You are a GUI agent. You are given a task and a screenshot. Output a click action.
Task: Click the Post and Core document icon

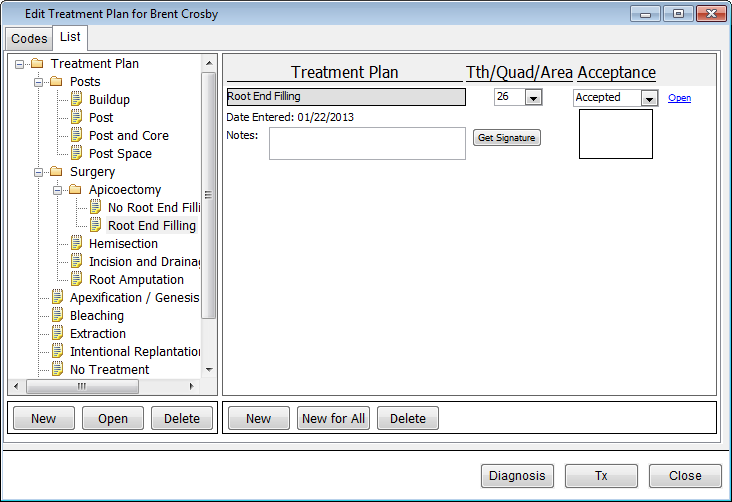(76, 136)
